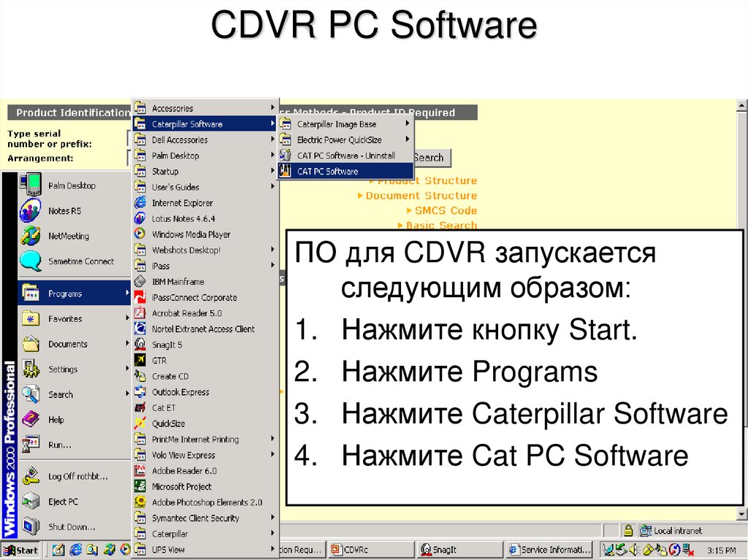
Task: Click the Eject PC icon
Action: click(x=31, y=502)
